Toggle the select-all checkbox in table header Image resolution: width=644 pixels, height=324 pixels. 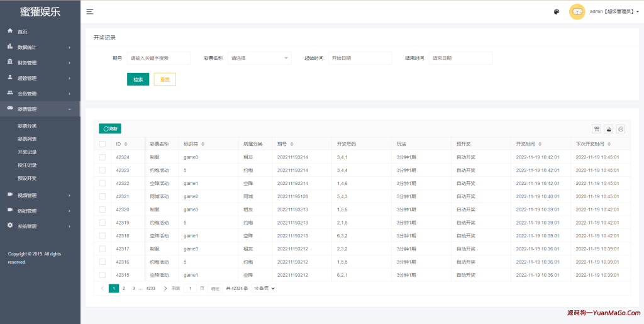pyautogui.click(x=103, y=144)
